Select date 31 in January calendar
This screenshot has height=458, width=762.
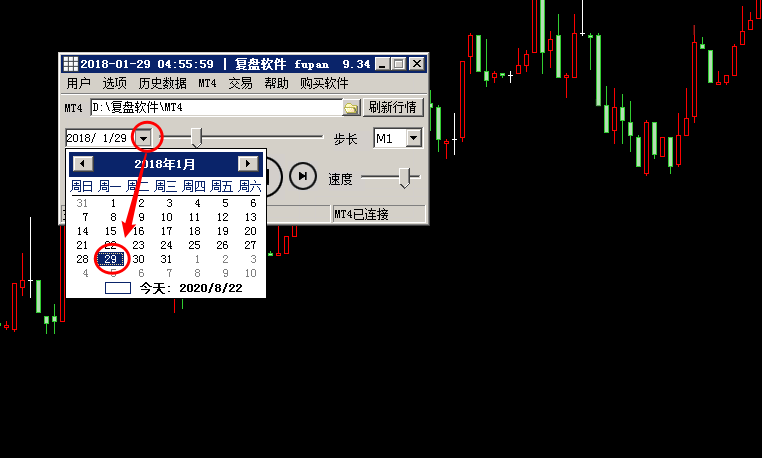coord(166,259)
